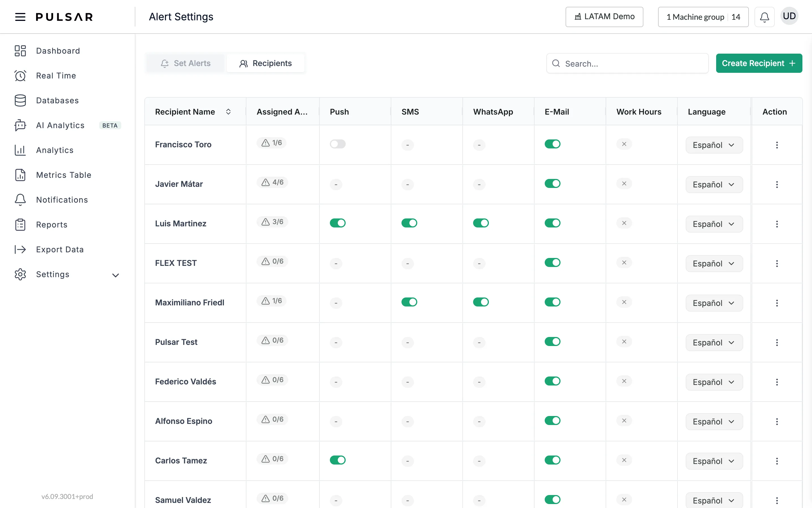The height and width of the screenshot is (508, 812).
Task: Open actions menu for Luis Martinez
Action: point(777,224)
